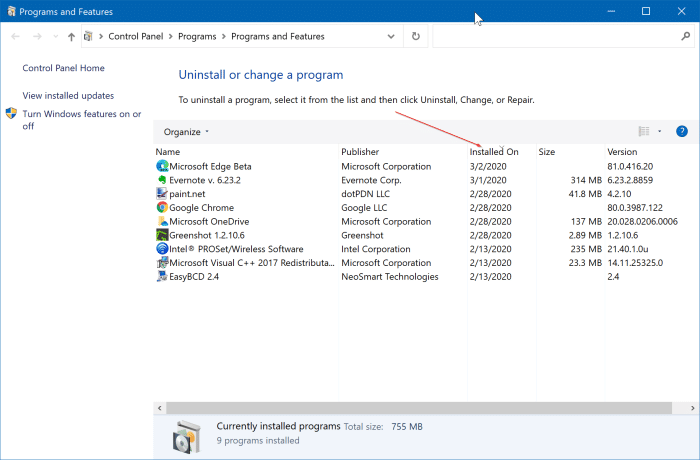Screen dimensions: 700x460
Task: Click the 755 MB total size value
Action: (407, 427)
